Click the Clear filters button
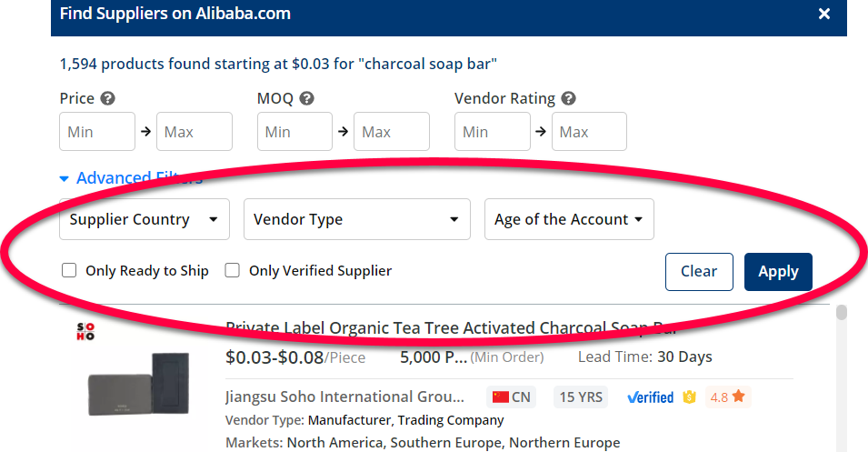Screen dimensions: 868x452 (x=698, y=271)
